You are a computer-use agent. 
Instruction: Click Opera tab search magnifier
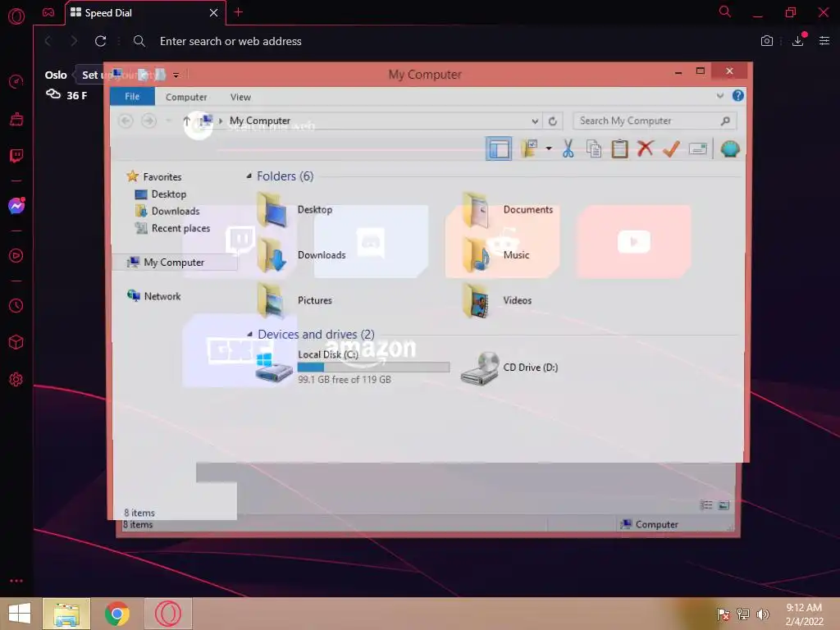point(725,11)
